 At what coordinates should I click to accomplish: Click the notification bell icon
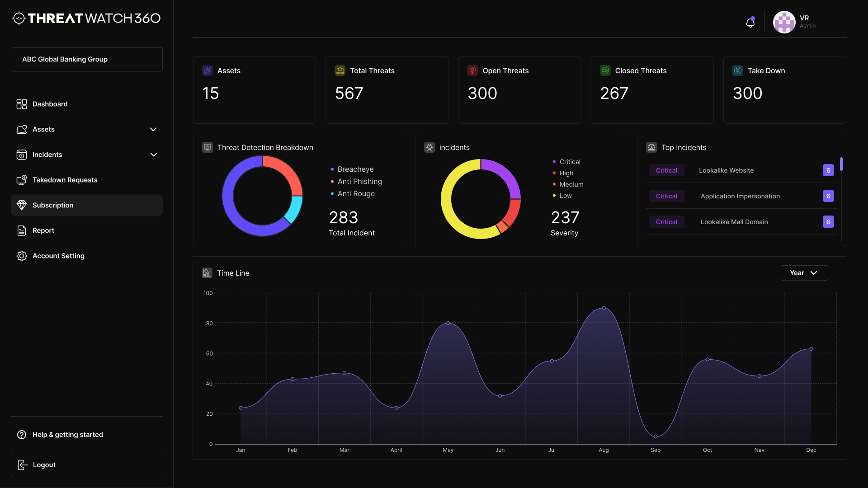[750, 22]
